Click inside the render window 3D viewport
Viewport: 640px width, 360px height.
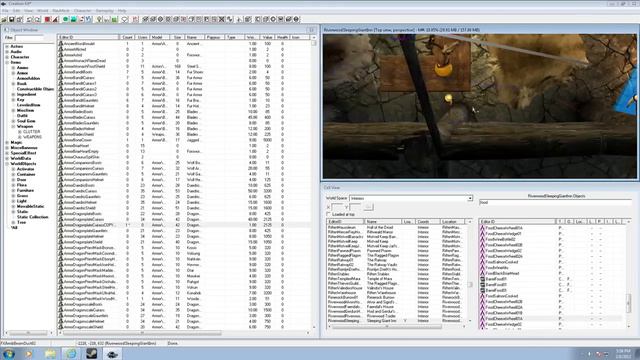pos(479,106)
